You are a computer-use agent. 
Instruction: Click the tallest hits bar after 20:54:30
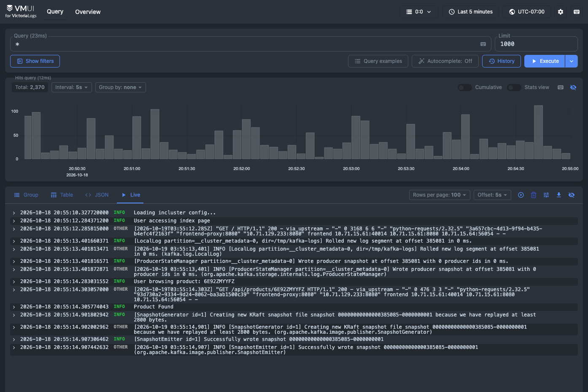538,132
